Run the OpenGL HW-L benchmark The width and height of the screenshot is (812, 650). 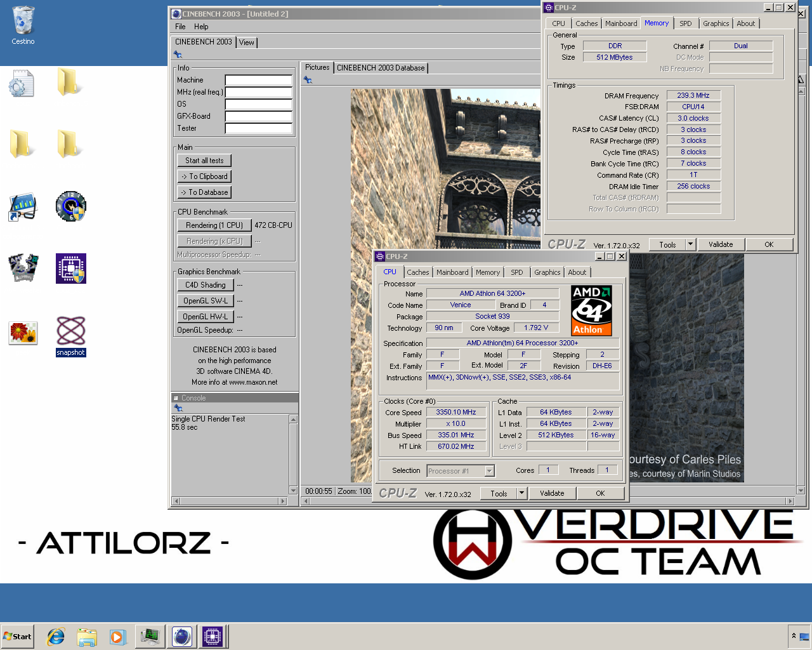click(x=206, y=317)
